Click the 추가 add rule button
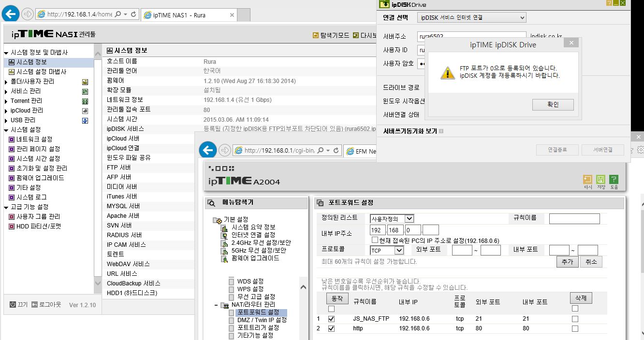 coord(567,262)
